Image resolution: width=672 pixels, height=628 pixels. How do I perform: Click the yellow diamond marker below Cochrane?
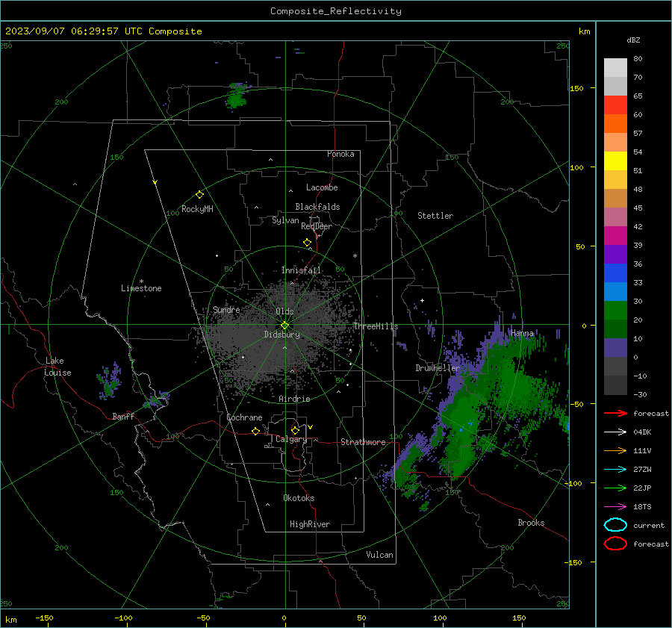pyautogui.click(x=255, y=432)
